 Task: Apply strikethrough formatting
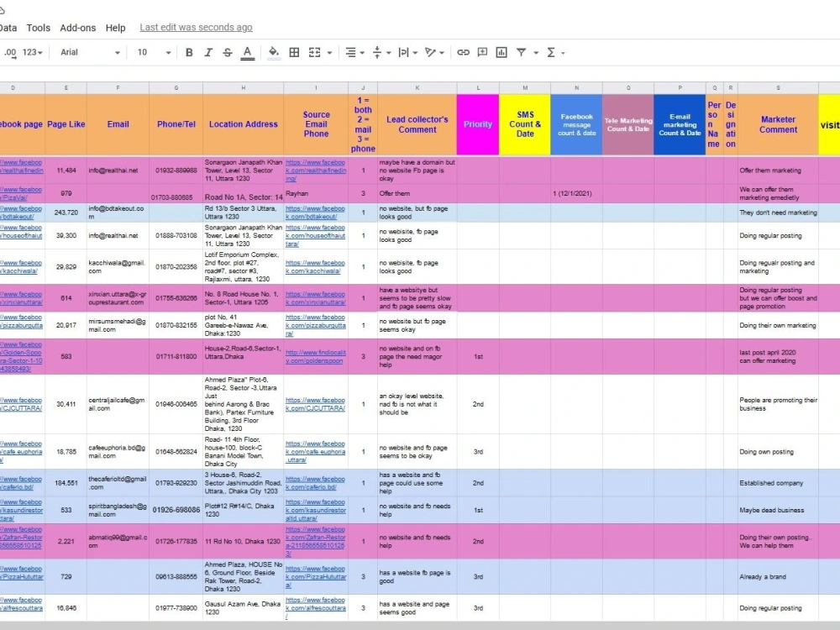pos(227,52)
